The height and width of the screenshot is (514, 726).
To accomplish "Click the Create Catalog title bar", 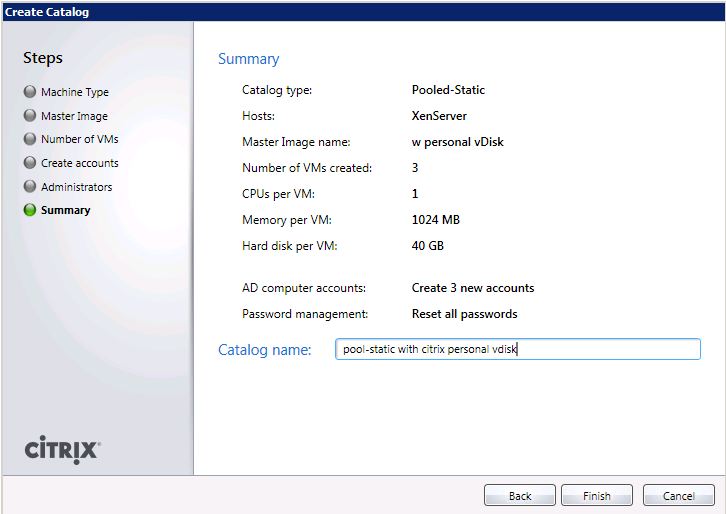I will 363,12.
